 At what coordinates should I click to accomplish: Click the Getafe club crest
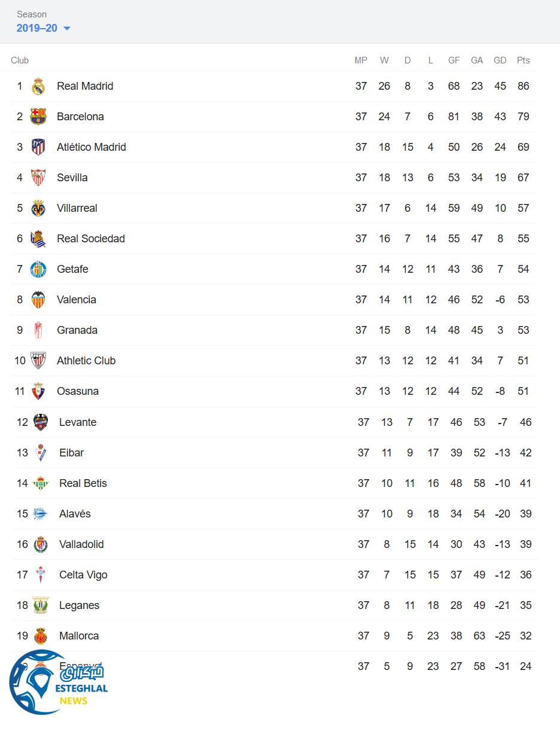(x=38, y=269)
